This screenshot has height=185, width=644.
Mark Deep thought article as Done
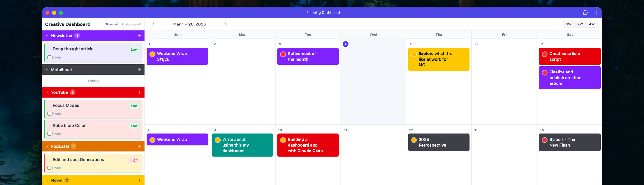[x=49, y=57]
